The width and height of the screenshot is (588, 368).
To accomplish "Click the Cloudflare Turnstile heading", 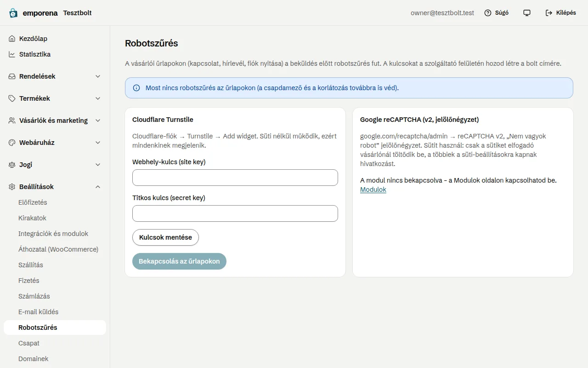I will [163, 120].
